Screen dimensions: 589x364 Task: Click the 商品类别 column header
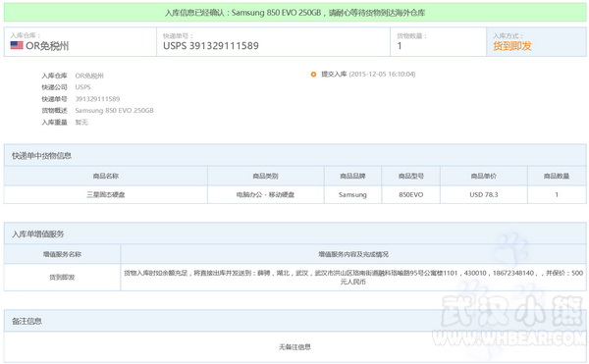click(x=266, y=176)
